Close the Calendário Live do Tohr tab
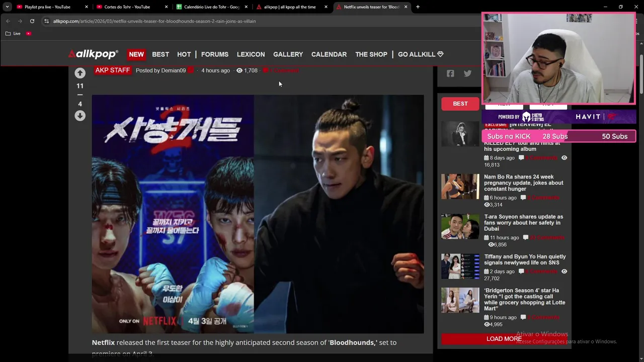644x362 pixels. point(246,7)
